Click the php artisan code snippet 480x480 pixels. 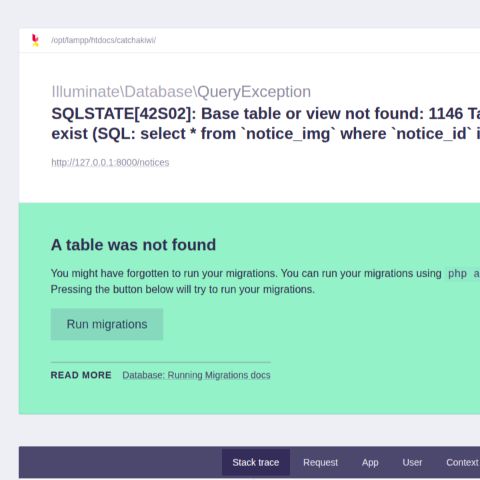click(463, 274)
